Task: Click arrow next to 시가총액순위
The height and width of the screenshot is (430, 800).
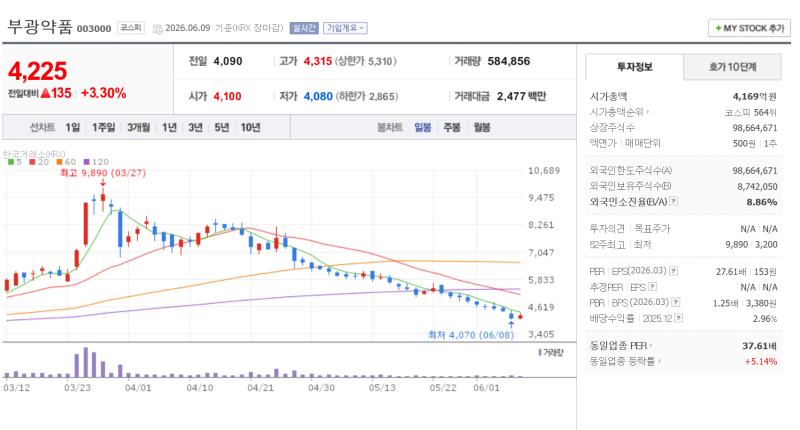Action: 648,112
